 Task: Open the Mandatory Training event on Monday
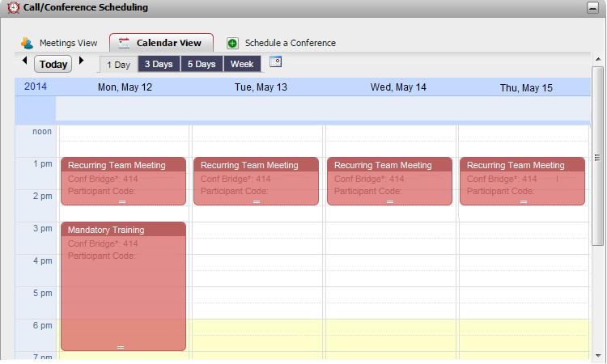[123, 286]
